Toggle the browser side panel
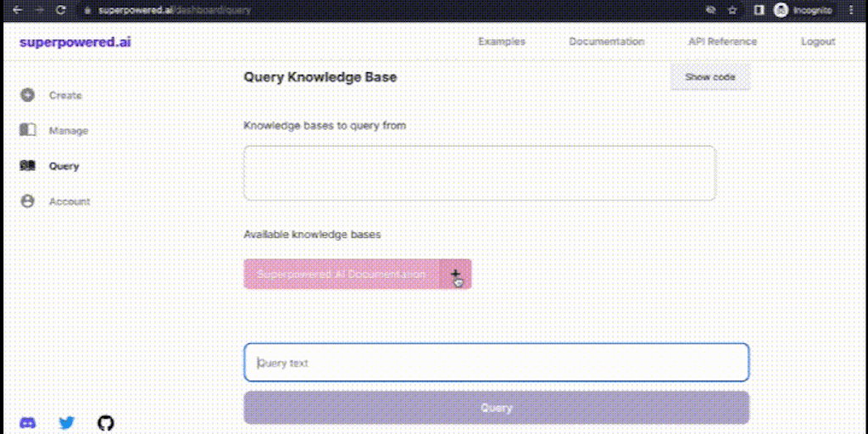The image size is (868, 434). point(759,10)
